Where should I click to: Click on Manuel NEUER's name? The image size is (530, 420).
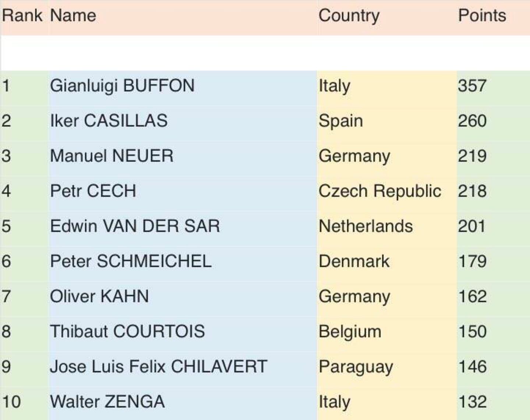(x=112, y=156)
